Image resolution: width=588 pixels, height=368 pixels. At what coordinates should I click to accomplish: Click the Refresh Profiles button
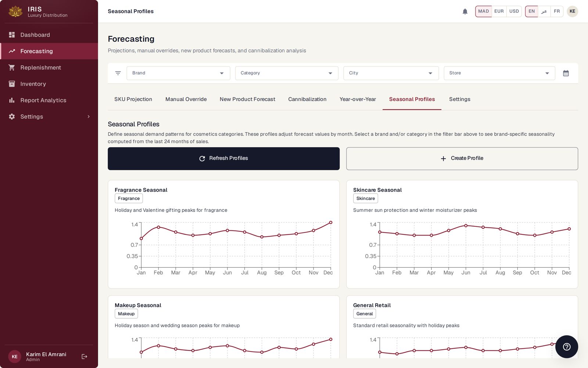[x=223, y=159]
